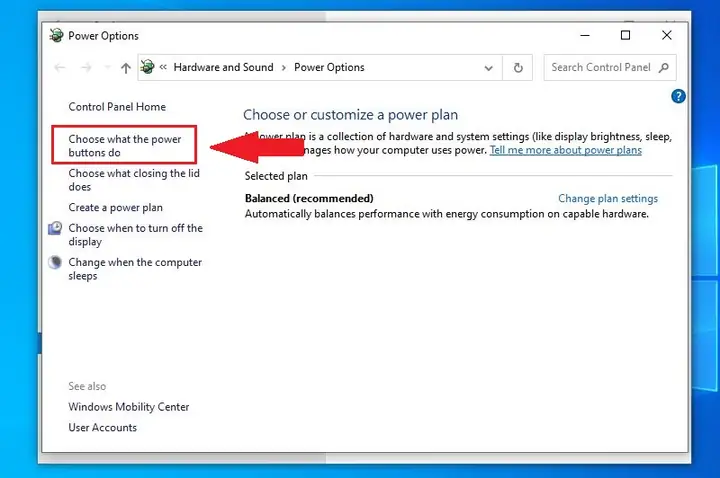Open Windows Mobility Center
This screenshot has width=720, height=478.
click(129, 407)
